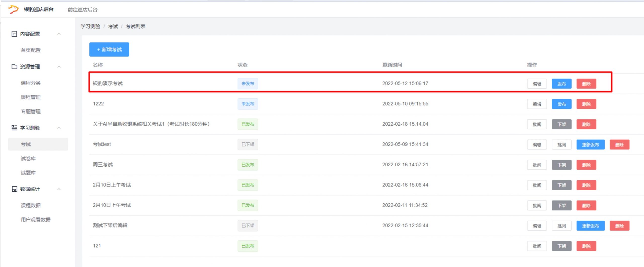The image size is (644, 267).
Task: Click the 银豹 leopard logo icon
Action: click(13, 9)
